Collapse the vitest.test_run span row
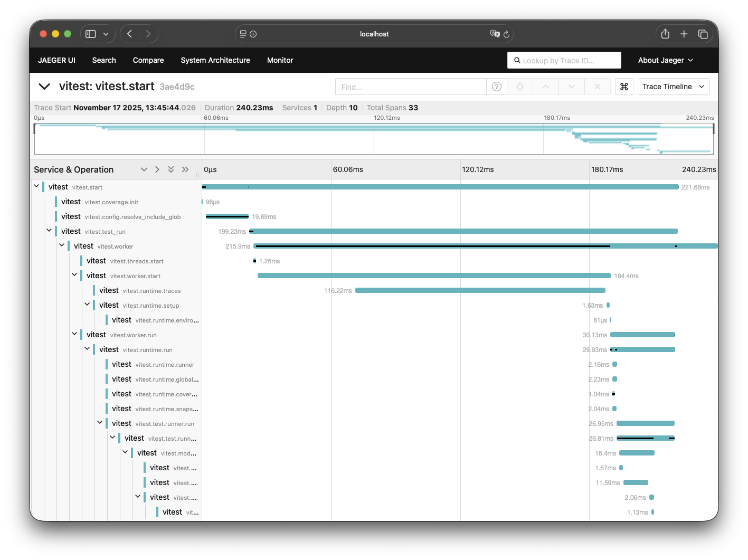This screenshot has width=748, height=560. [49, 231]
